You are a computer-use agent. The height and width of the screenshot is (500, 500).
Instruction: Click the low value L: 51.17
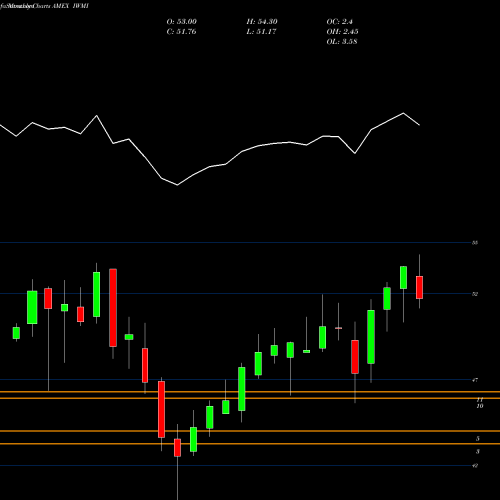tap(261, 32)
